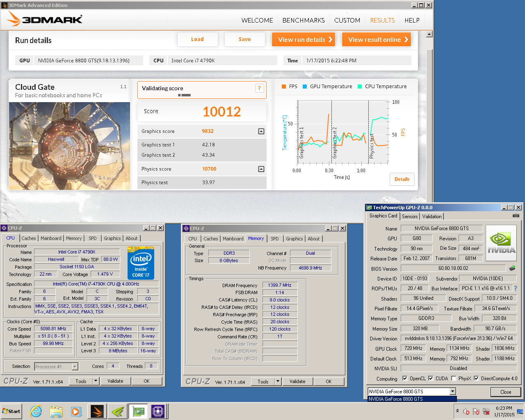Click the Save button in Run details
This screenshot has width=525, height=420.
pyautogui.click(x=245, y=39)
